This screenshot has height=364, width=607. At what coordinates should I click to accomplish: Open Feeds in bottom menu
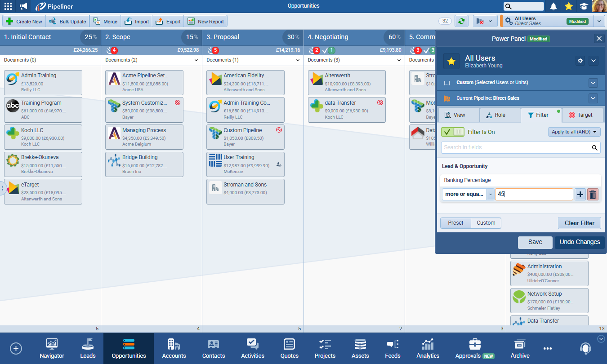point(393,348)
